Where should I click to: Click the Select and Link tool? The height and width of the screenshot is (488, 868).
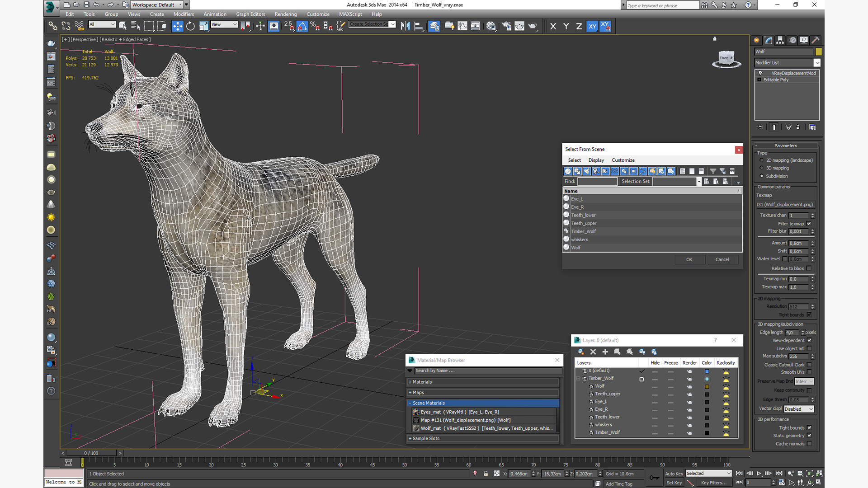click(x=53, y=26)
